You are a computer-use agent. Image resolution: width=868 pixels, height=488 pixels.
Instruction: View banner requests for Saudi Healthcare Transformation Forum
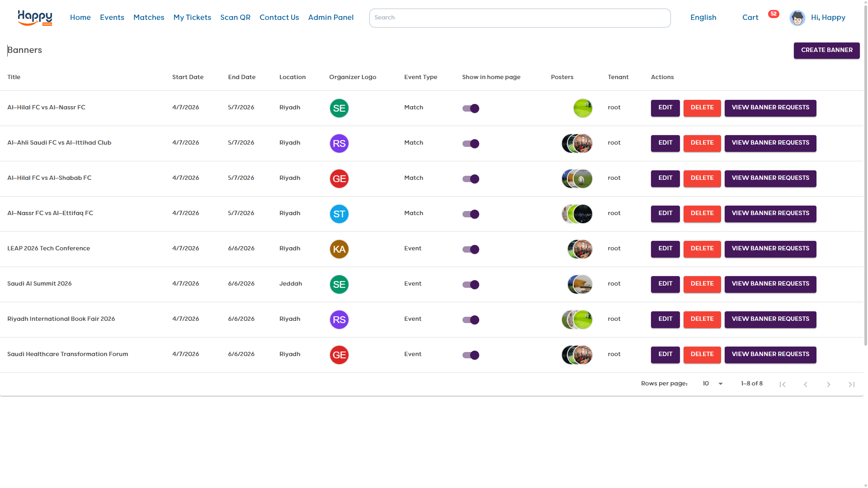pyautogui.click(x=770, y=355)
